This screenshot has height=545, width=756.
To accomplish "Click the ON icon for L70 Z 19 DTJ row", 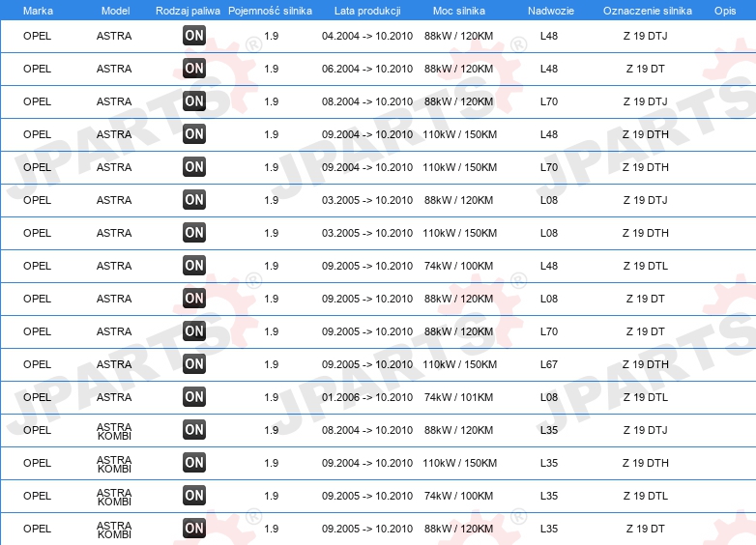I will pyautogui.click(x=194, y=101).
